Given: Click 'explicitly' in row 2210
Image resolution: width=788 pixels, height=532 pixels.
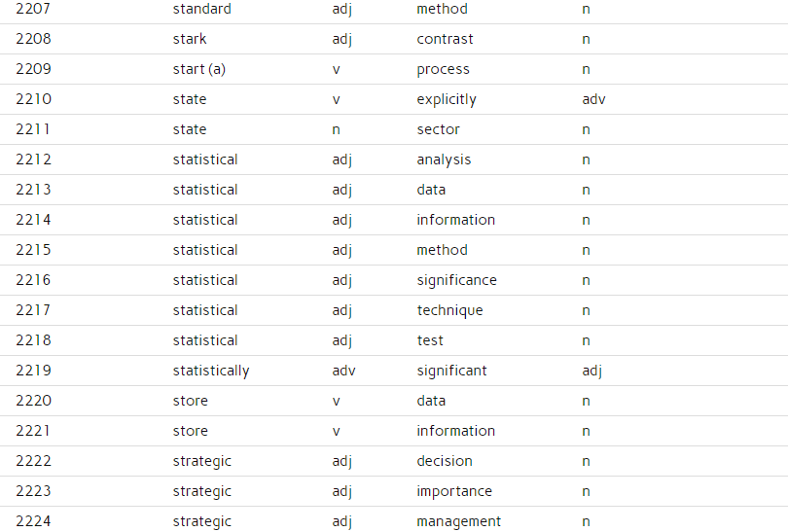Looking at the screenshot, I should point(447,99).
